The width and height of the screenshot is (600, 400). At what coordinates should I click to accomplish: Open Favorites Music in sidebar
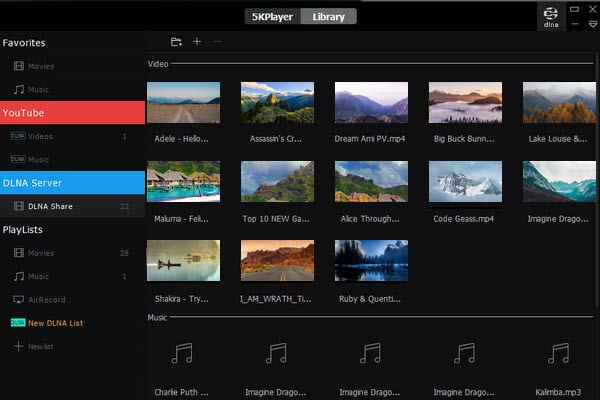point(38,90)
